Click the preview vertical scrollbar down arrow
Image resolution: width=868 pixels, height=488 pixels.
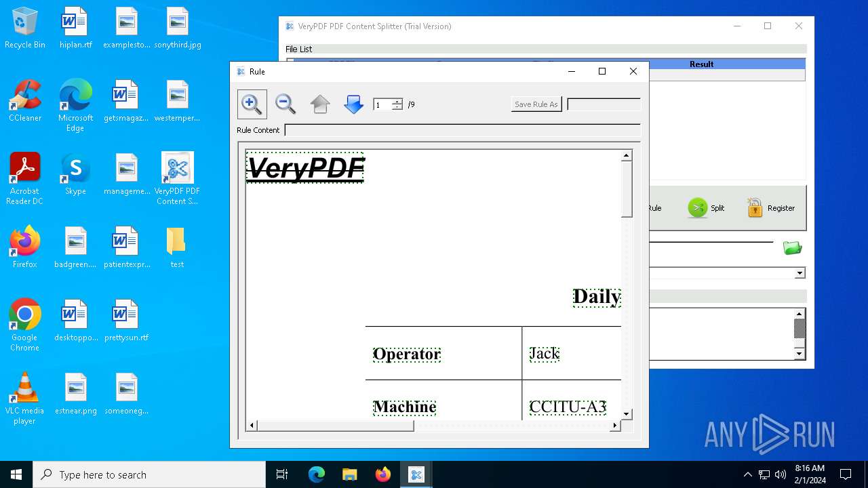click(x=627, y=414)
